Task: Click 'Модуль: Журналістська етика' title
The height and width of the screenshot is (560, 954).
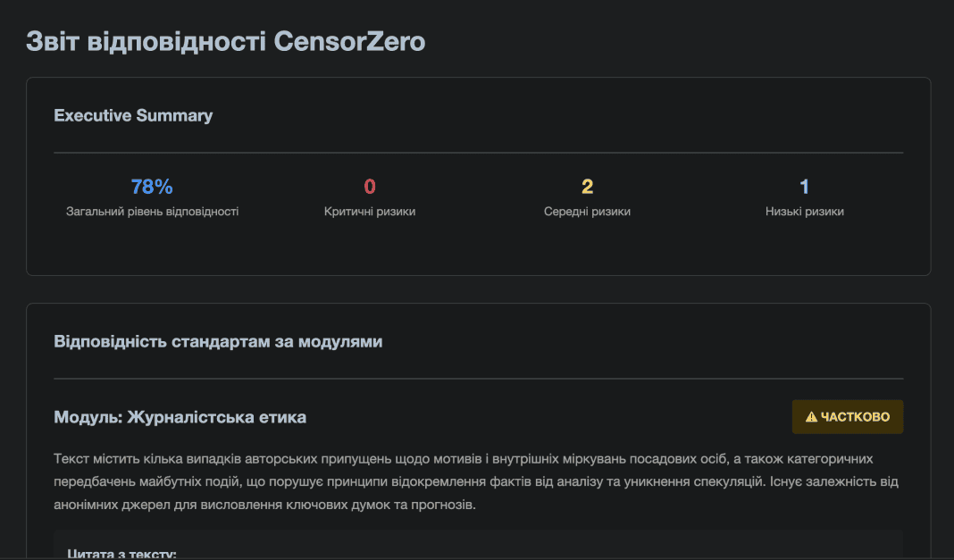Action: 180,417
